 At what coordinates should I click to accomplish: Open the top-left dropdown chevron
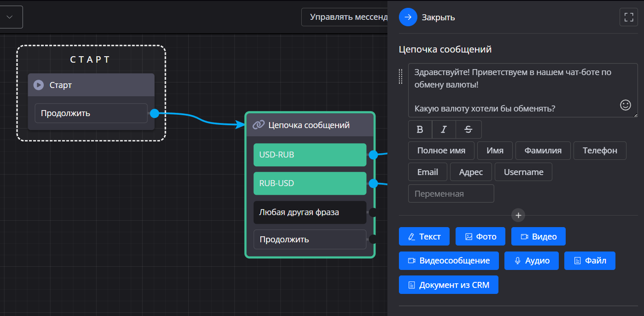(9, 17)
